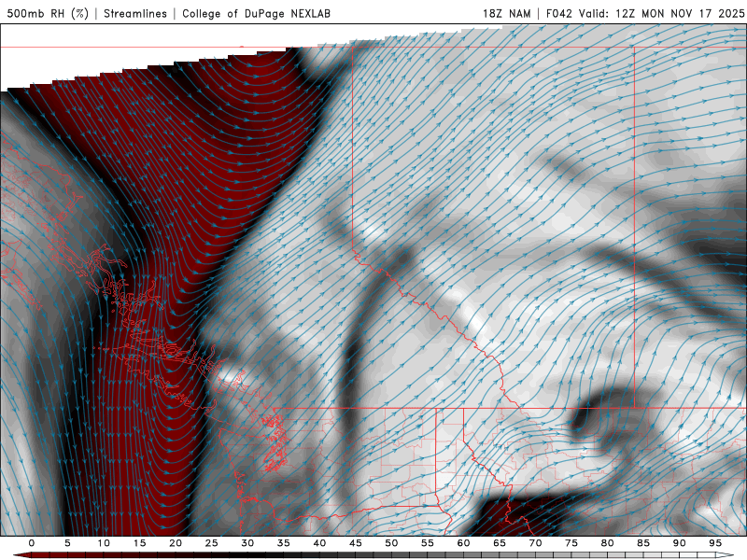Click the '18Z NAM' model run label
Screen dimensions: 747x560
click(x=506, y=13)
